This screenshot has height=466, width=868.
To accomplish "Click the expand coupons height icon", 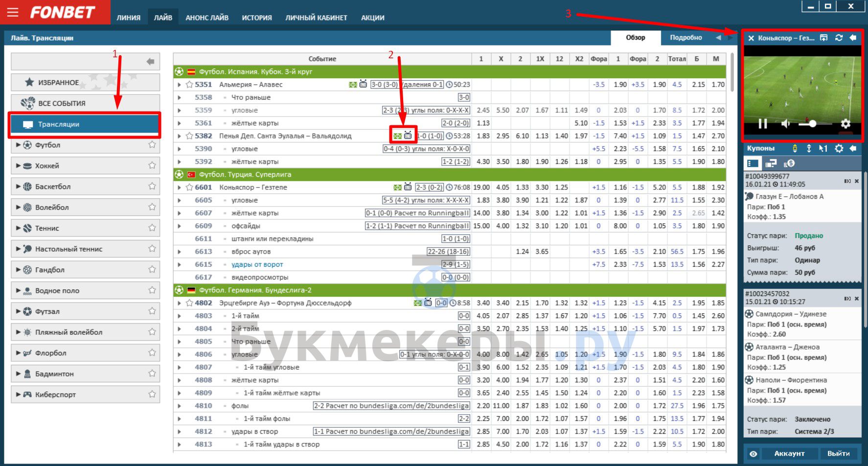I will pos(809,148).
